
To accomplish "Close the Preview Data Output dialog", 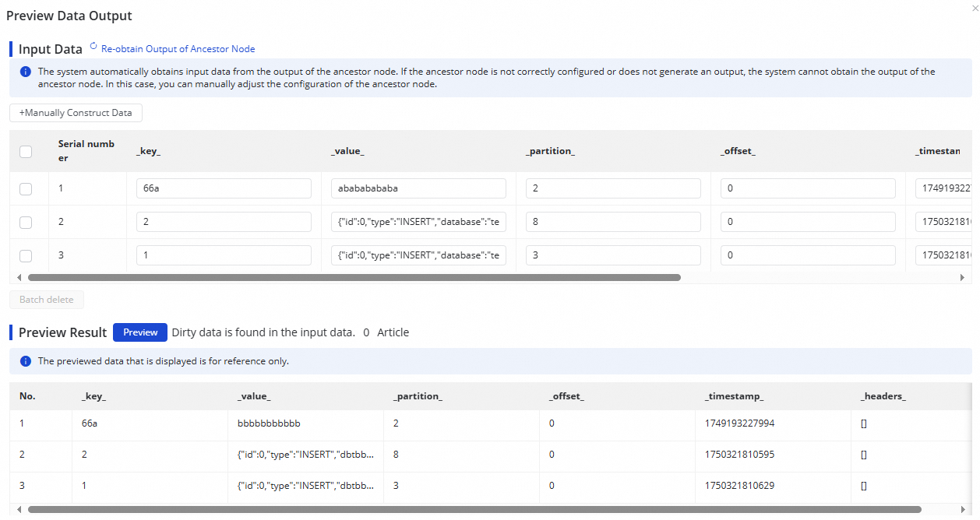I will (x=975, y=8).
